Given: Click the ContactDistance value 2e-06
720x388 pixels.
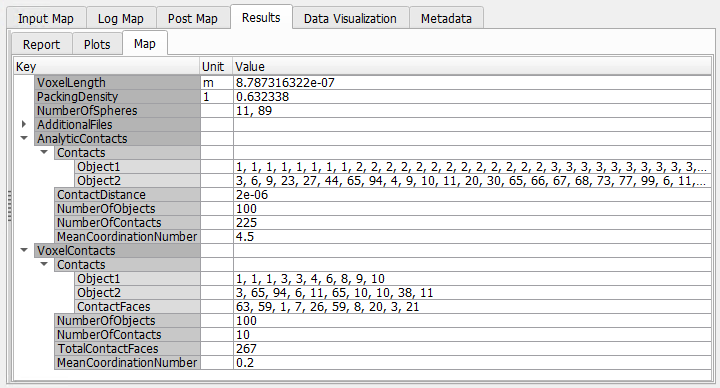Looking at the screenshot, I should point(252,195).
